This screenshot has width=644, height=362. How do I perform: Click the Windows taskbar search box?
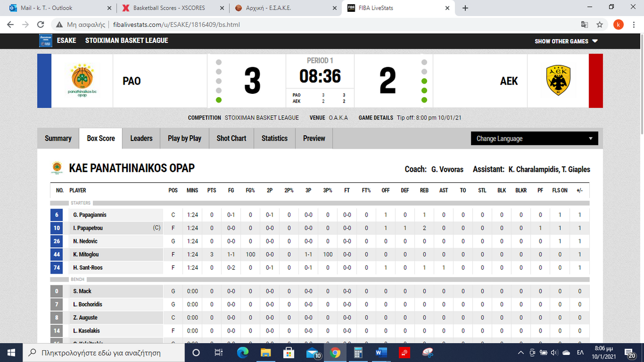(x=103, y=352)
